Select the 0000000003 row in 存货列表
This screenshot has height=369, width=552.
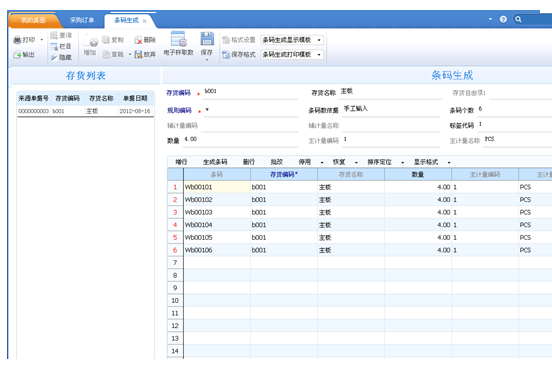pyautogui.click(x=85, y=111)
